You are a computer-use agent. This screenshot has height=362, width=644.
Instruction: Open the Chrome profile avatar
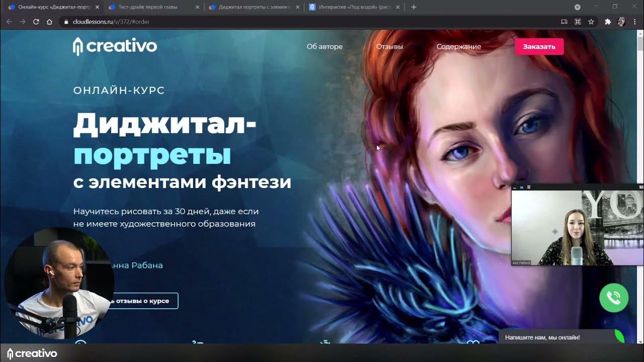coord(621,22)
